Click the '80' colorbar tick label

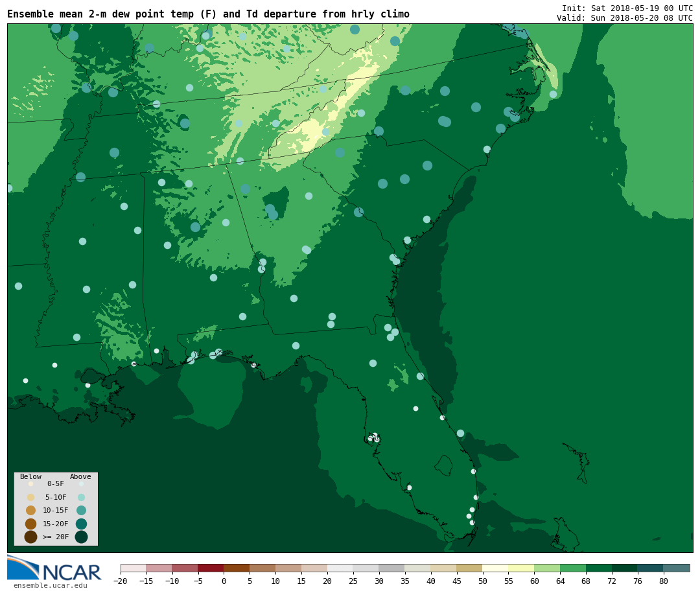point(664,581)
